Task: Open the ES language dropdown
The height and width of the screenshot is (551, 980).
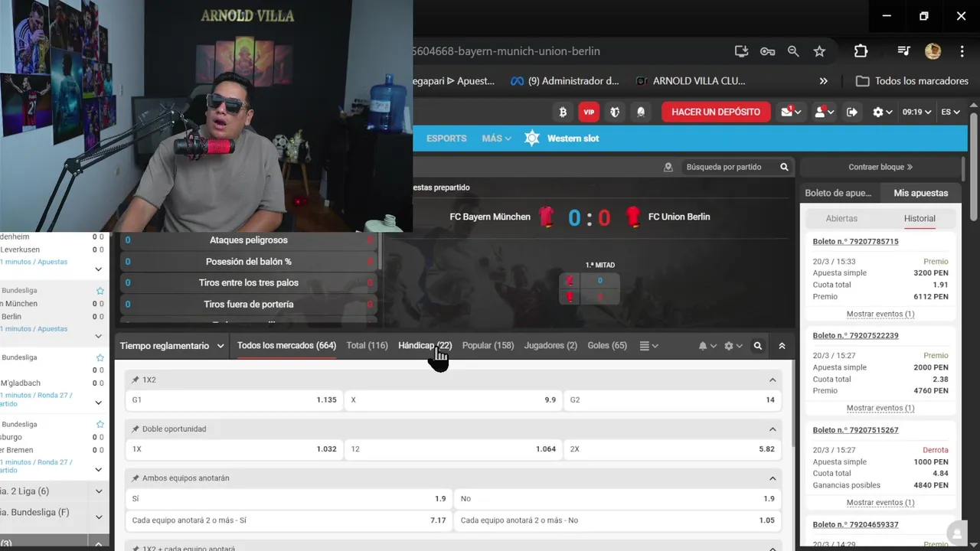Action: click(x=950, y=112)
